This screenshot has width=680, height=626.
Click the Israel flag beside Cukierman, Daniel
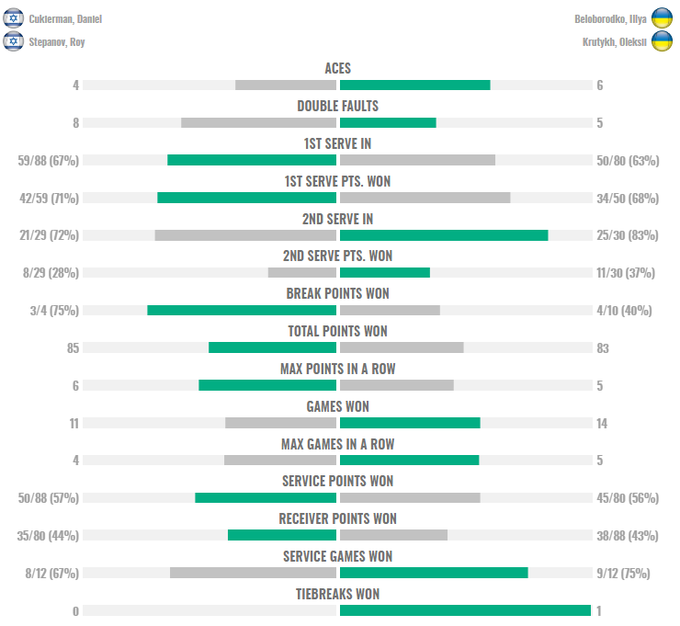coord(13,18)
